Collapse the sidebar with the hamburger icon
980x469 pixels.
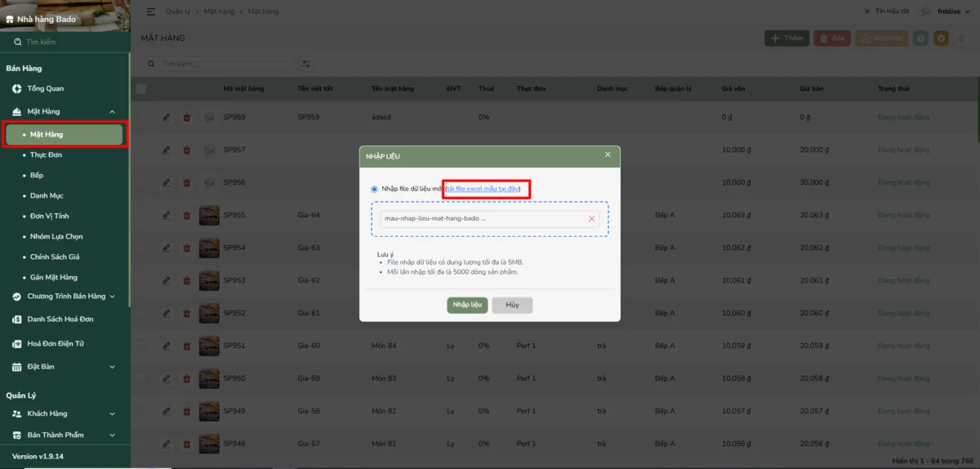pos(151,11)
